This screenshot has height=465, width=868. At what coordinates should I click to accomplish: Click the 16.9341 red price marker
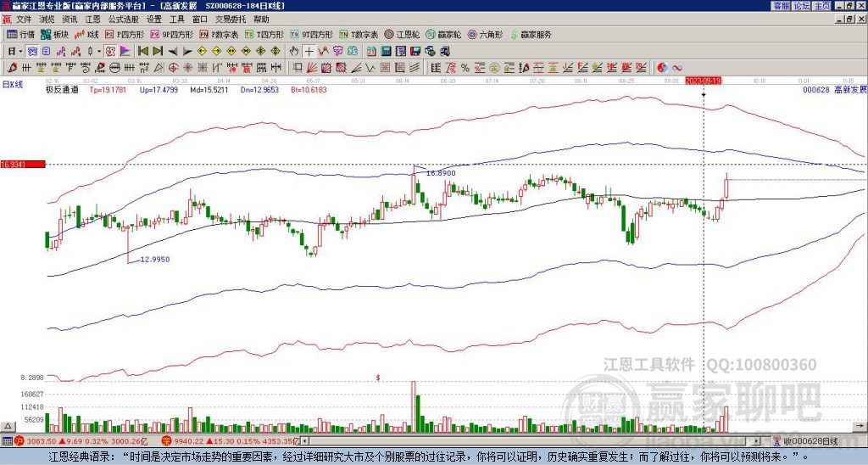(22, 164)
